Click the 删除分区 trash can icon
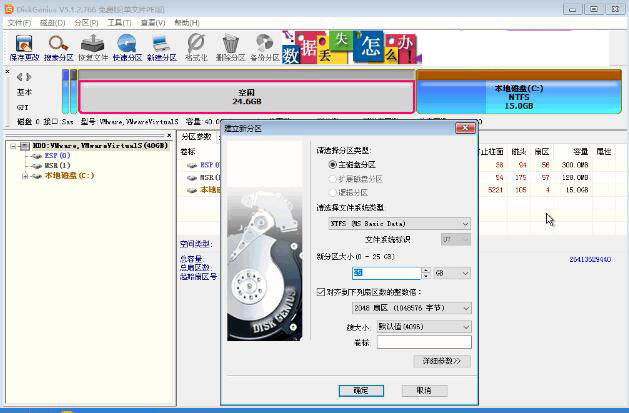629x413 pixels. coord(230,48)
